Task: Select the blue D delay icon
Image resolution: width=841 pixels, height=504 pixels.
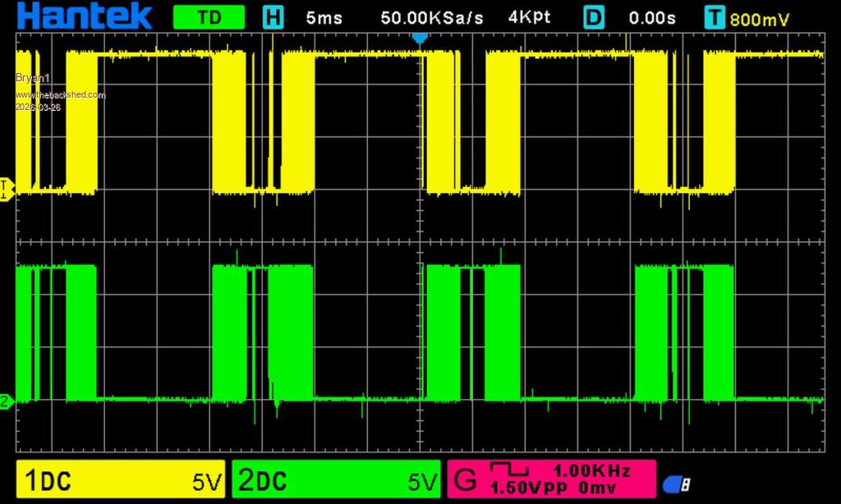Action: pyautogui.click(x=593, y=17)
